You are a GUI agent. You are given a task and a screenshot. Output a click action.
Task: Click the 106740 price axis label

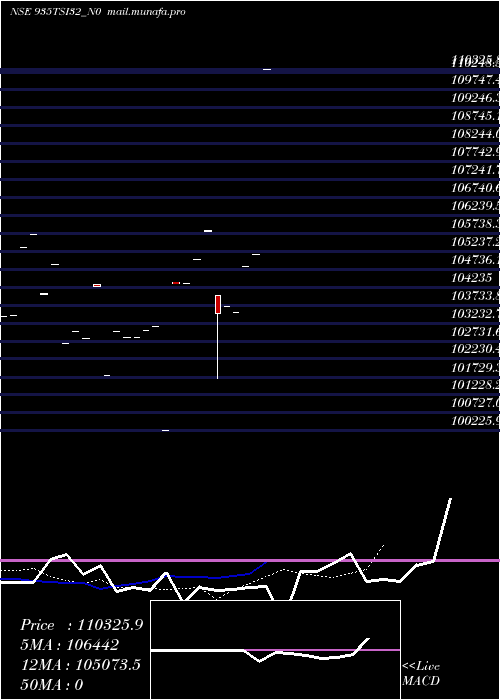[x=475, y=188]
